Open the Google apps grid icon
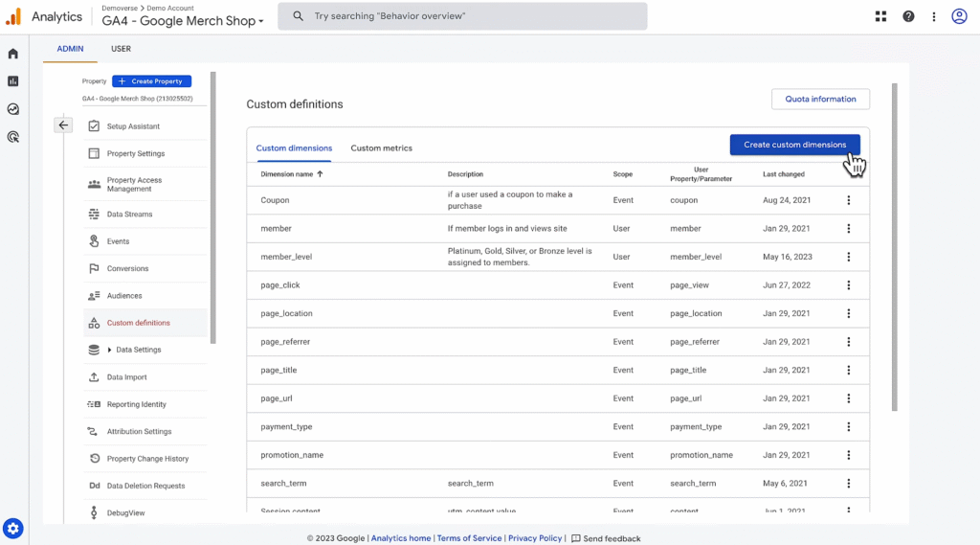 click(x=880, y=16)
